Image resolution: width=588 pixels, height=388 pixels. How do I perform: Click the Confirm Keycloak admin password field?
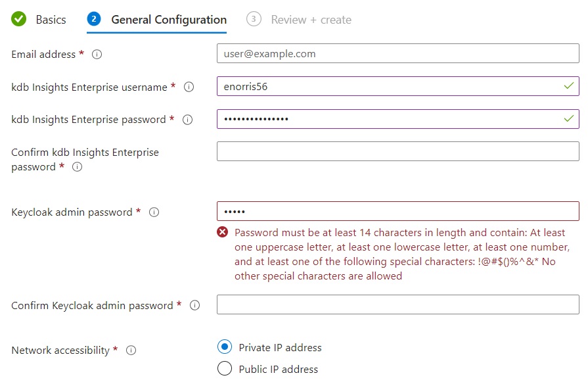(398, 304)
